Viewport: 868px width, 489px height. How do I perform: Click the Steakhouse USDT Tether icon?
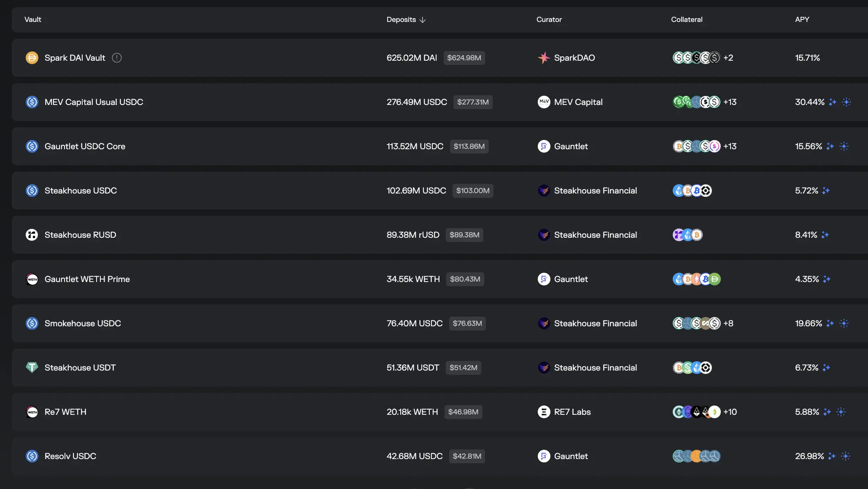tap(32, 368)
